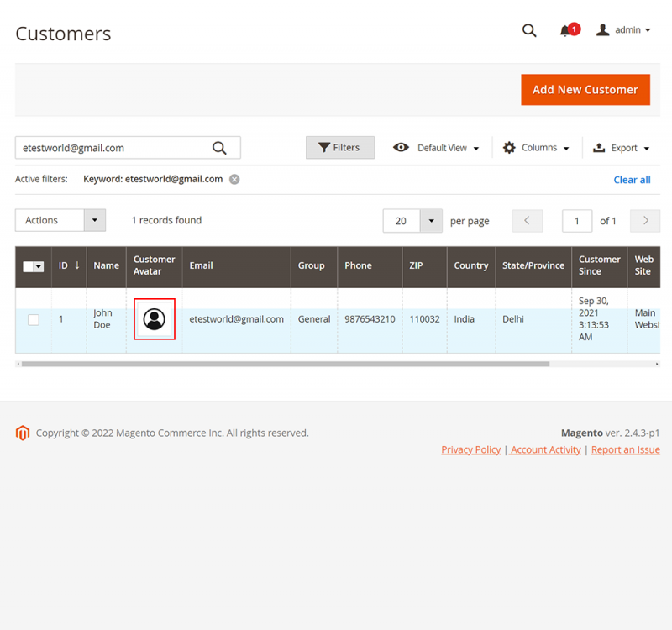Image resolution: width=672 pixels, height=630 pixels.
Task: Toggle the select-all header checkbox
Action: 29,266
